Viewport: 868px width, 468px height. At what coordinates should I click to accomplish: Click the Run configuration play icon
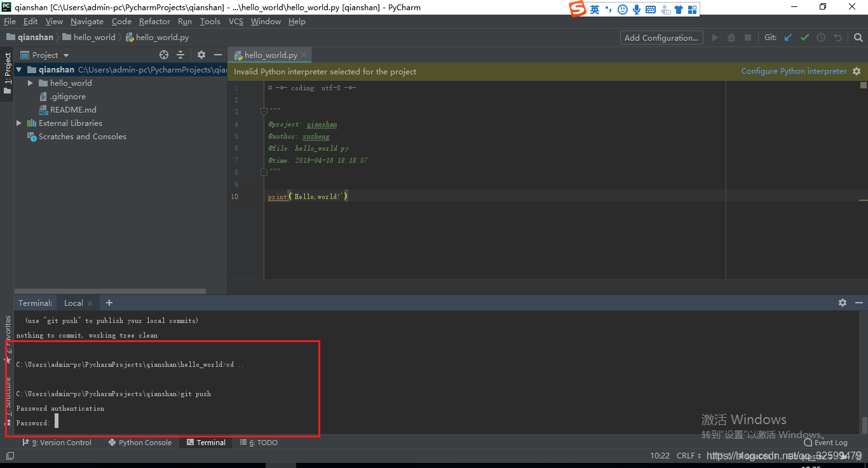[715, 38]
